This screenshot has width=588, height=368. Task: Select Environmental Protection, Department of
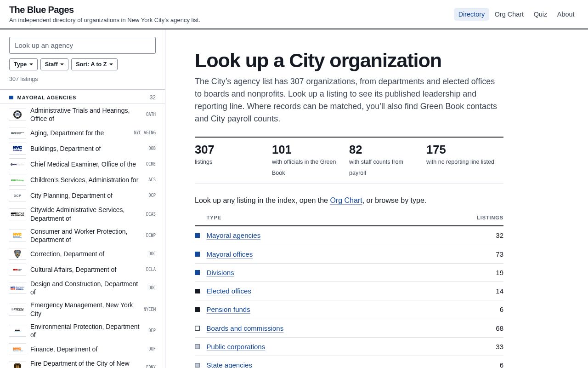(83, 331)
